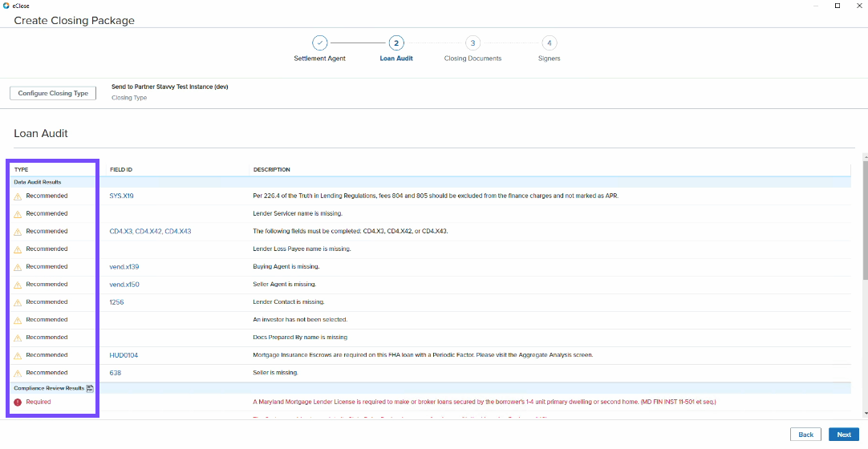Click the Configure Closing Type button
868x449 pixels.
click(53, 94)
